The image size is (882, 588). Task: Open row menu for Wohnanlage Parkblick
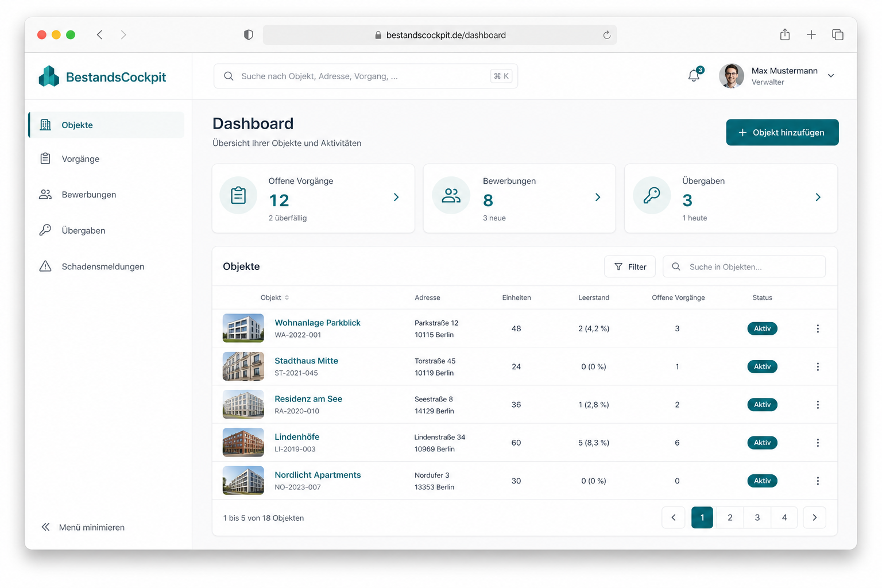coord(818,328)
